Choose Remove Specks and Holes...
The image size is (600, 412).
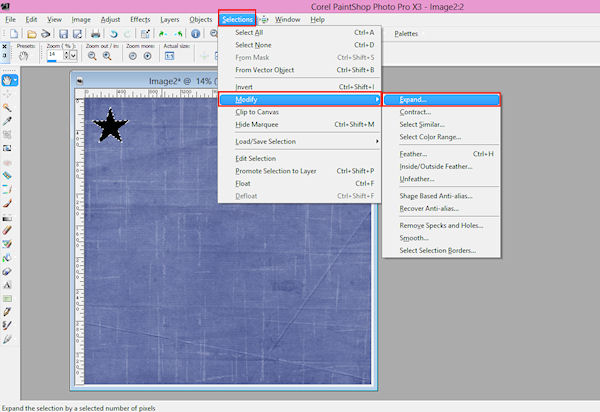(441, 226)
